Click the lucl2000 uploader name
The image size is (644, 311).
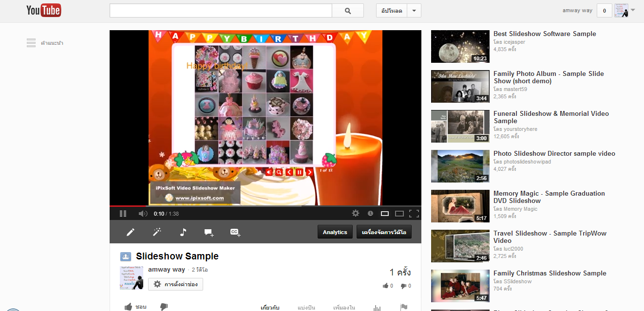(513, 249)
